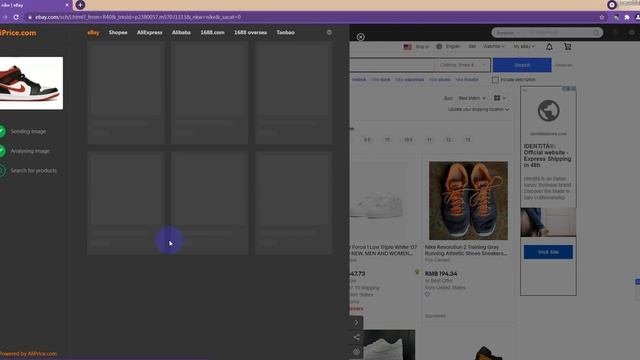This screenshot has height=360, width=640.
Task: Go forward with browser arrow button
Action: point(5,17)
